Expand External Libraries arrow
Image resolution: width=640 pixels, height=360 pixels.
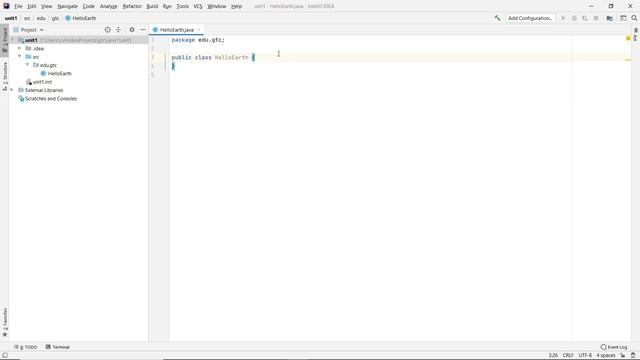(x=12, y=90)
